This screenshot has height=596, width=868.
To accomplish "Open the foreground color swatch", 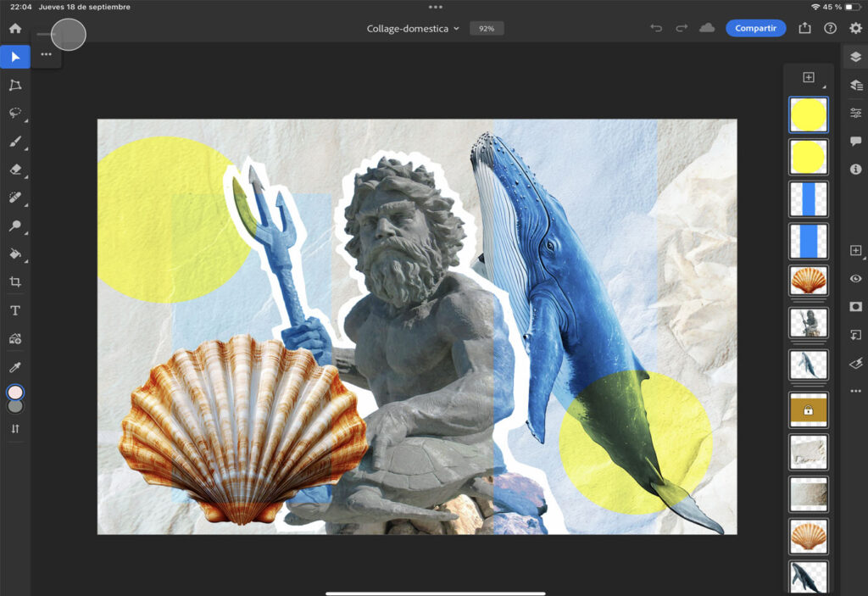I will (14, 393).
